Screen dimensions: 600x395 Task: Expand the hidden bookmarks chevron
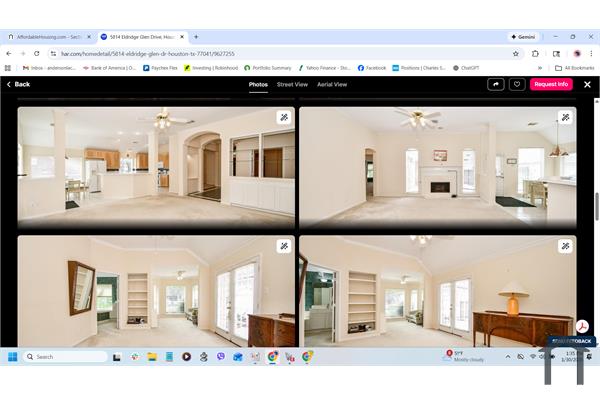(540, 68)
